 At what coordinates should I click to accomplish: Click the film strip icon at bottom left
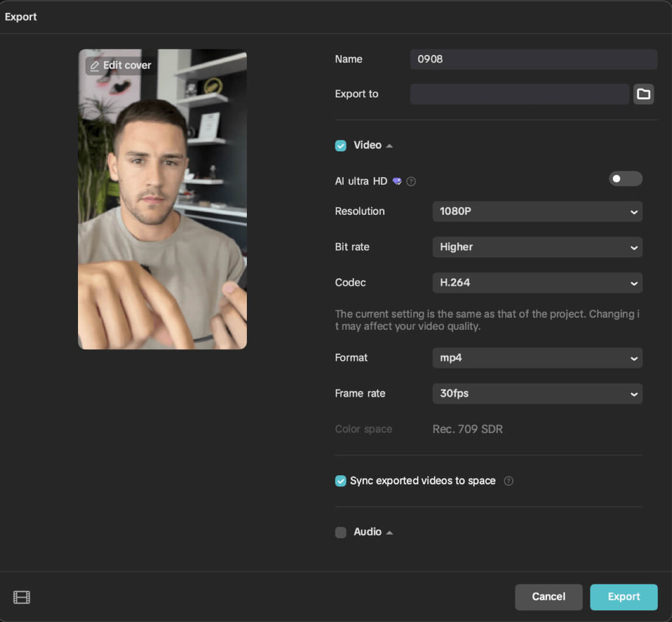(22, 597)
